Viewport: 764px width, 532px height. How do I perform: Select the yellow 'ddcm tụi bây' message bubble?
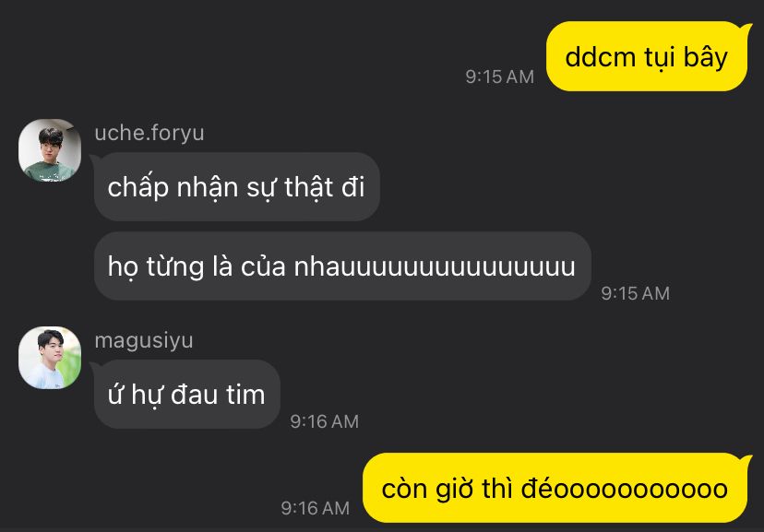[x=647, y=56]
